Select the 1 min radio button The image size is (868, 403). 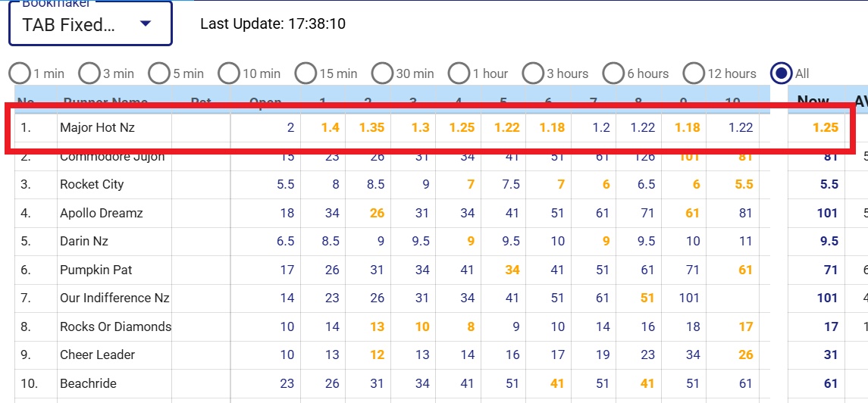(20, 73)
